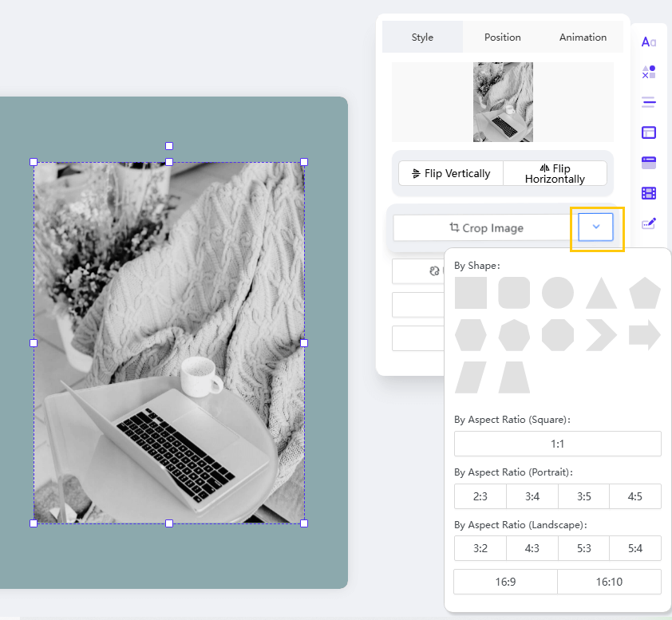
Task: Open the shapes panel icon in sidebar
Action: coord(649,72)
